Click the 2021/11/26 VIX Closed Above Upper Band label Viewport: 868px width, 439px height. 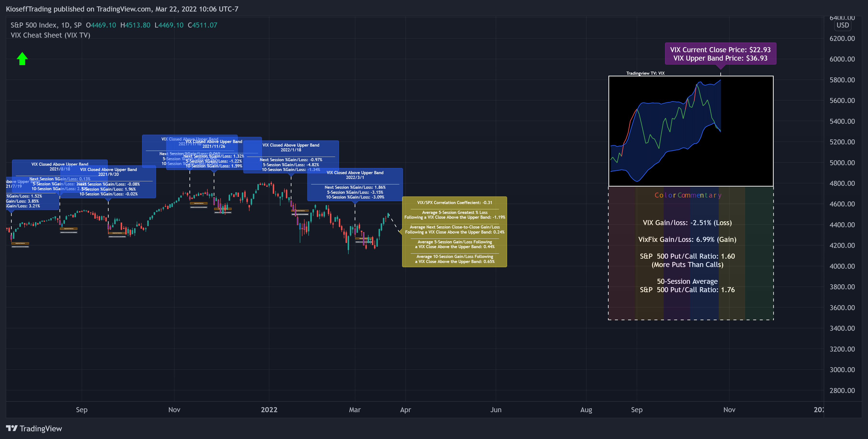point(214,153)
